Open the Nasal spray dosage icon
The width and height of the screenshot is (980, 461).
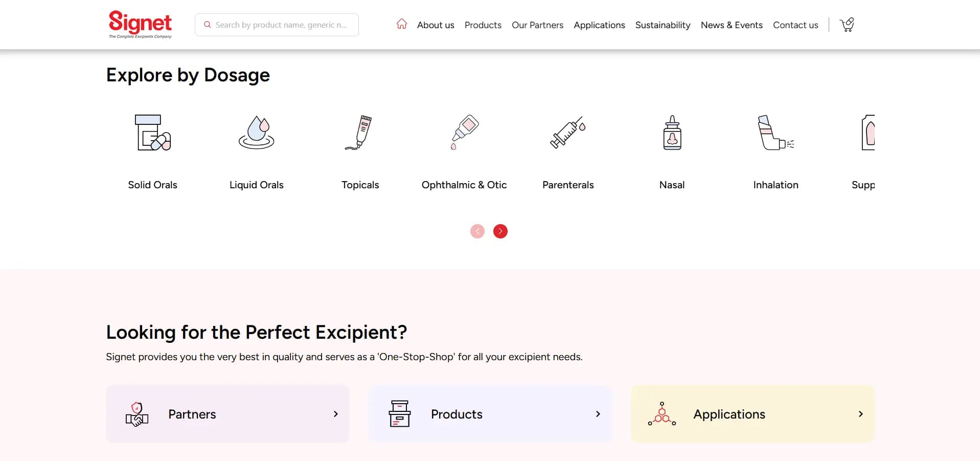(x=672, y=132)
